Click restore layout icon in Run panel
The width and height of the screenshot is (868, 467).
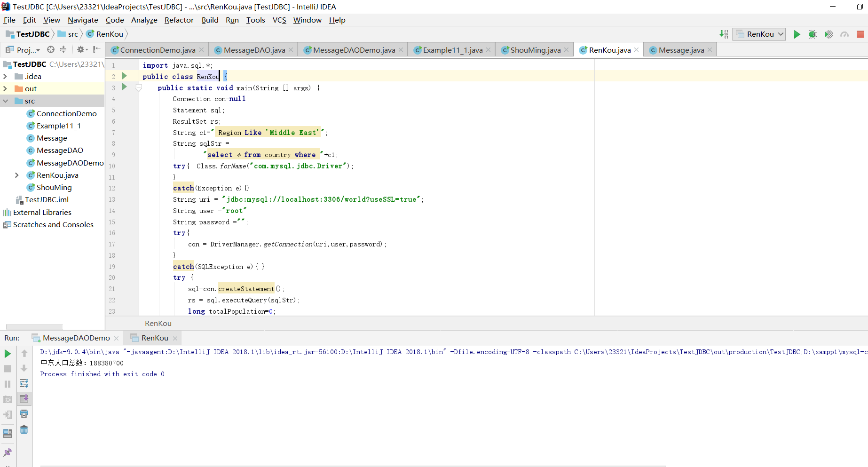click(x=8, y=434)
